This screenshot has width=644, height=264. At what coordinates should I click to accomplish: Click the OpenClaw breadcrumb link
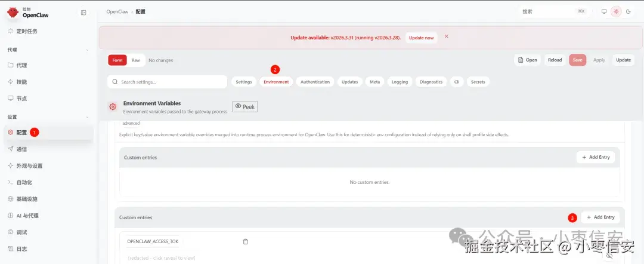[x=117, y=11]
